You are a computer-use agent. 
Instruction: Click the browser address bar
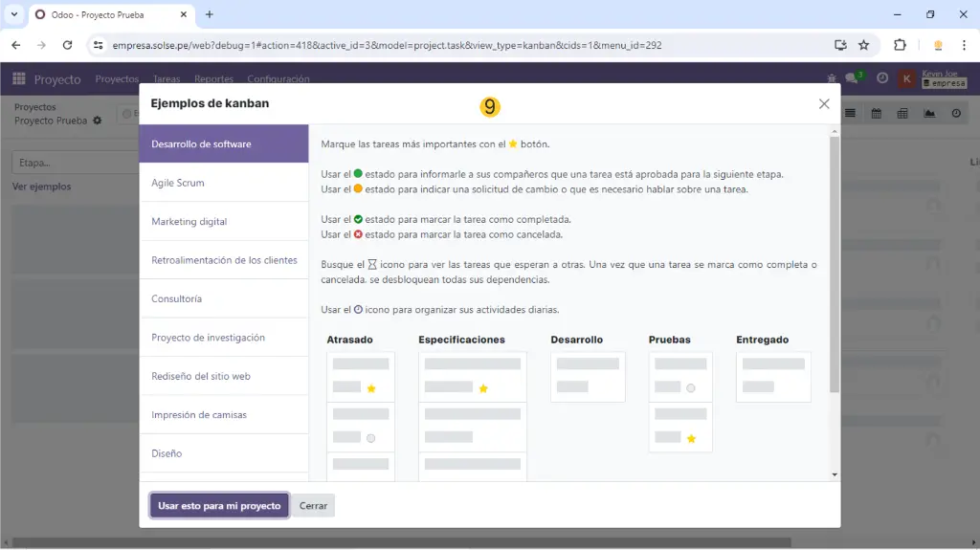click(459, 45)
